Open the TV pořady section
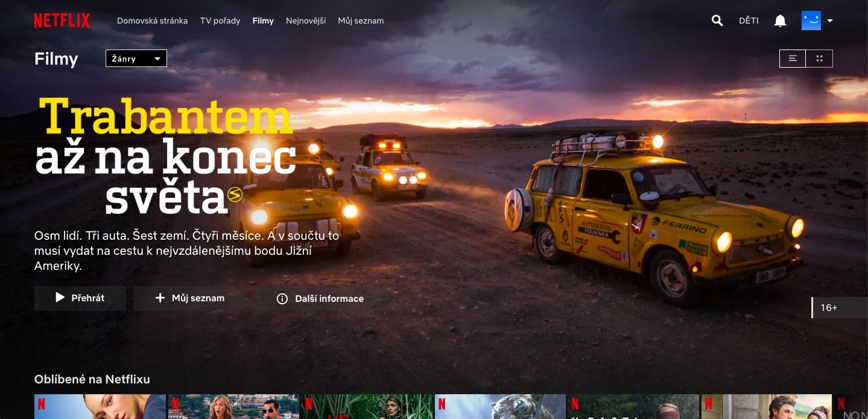 (220, 21)
